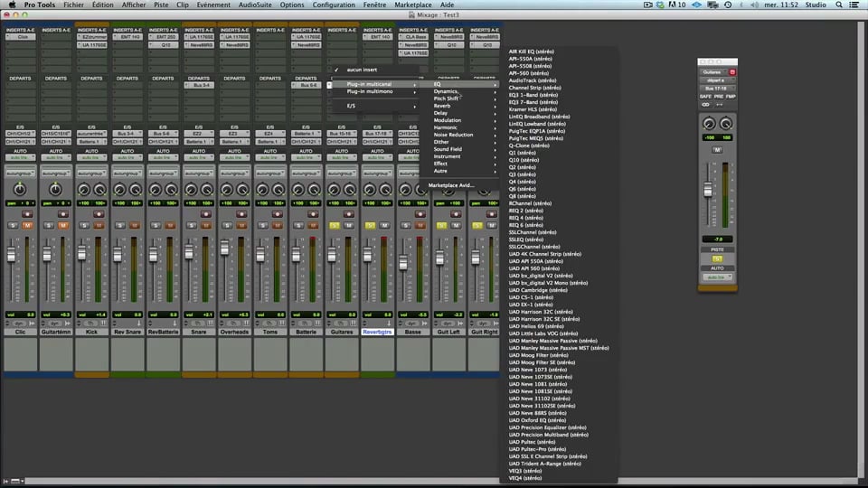This screenshot has height=488, width=868.
Task: Click right pan knob in floating send window
Action: click(x=726, y=124)
